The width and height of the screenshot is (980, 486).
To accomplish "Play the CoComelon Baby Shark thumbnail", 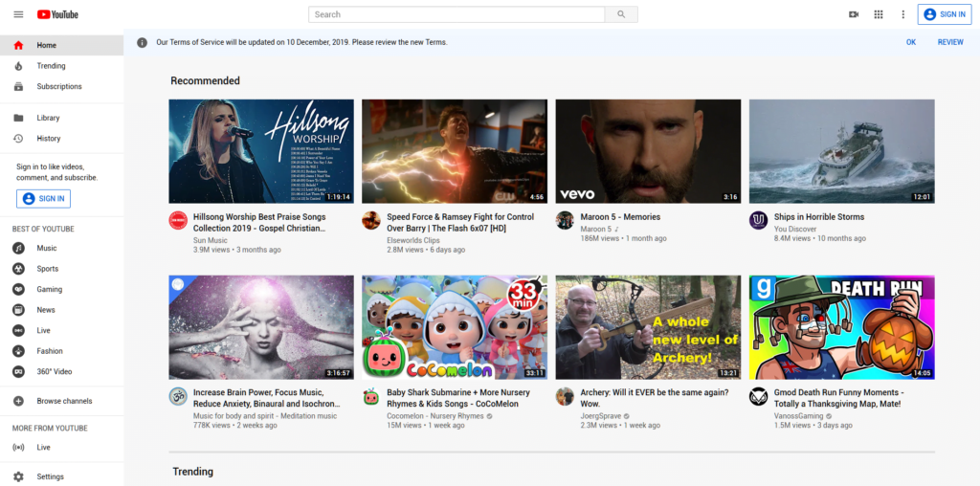I will point(455,327).
